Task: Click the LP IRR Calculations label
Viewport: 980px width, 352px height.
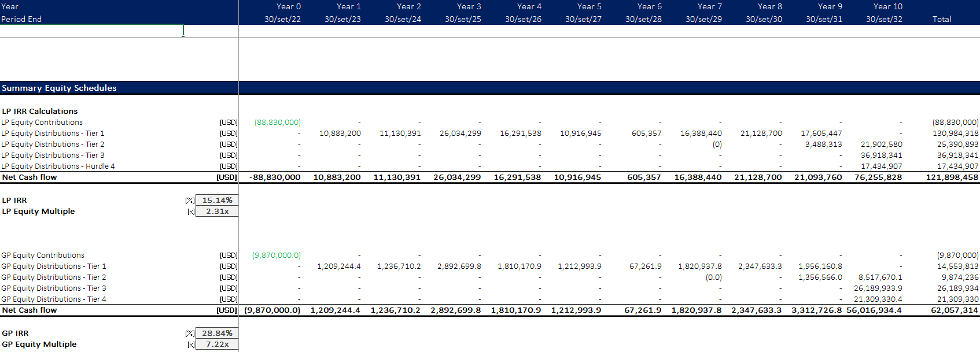Action: (x=39, y=111)
